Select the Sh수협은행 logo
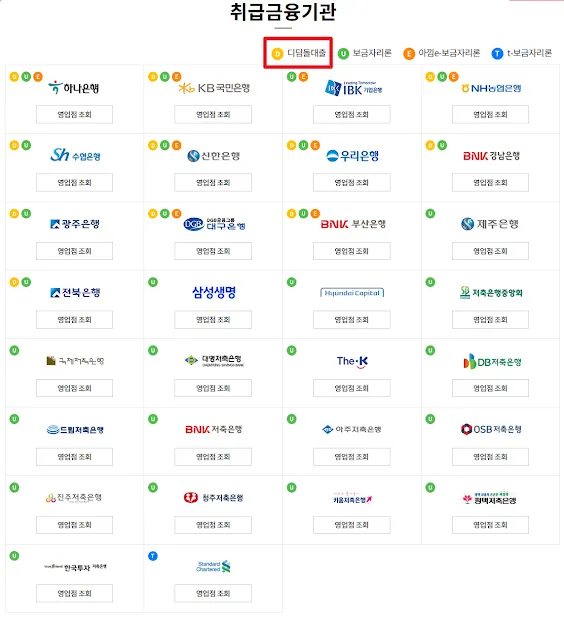 pyautogui.click(x=75, y=155)
